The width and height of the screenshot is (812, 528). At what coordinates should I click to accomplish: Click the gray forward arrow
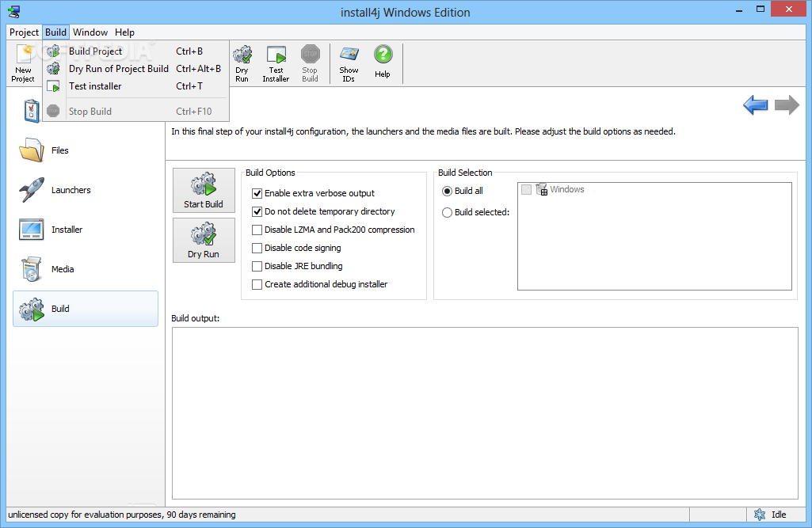click(x=787, y=105)
